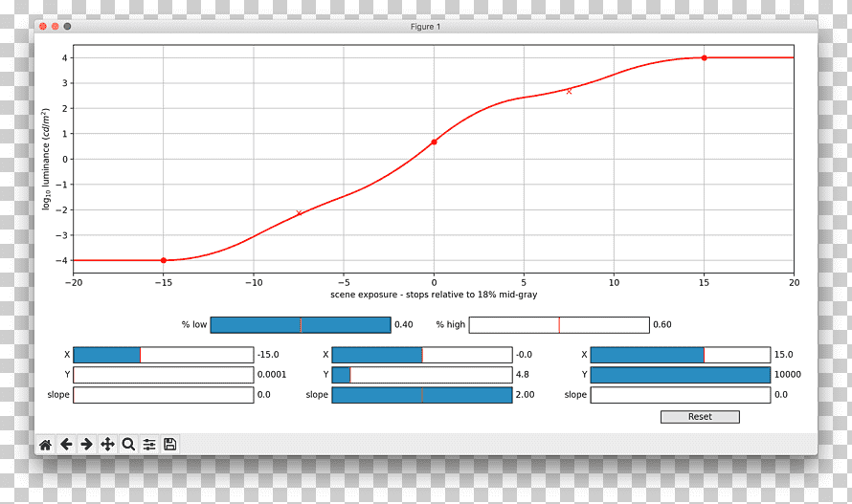Click the right X slider showing 15.0
Screen dimensions: 852x504
(681, 355)
